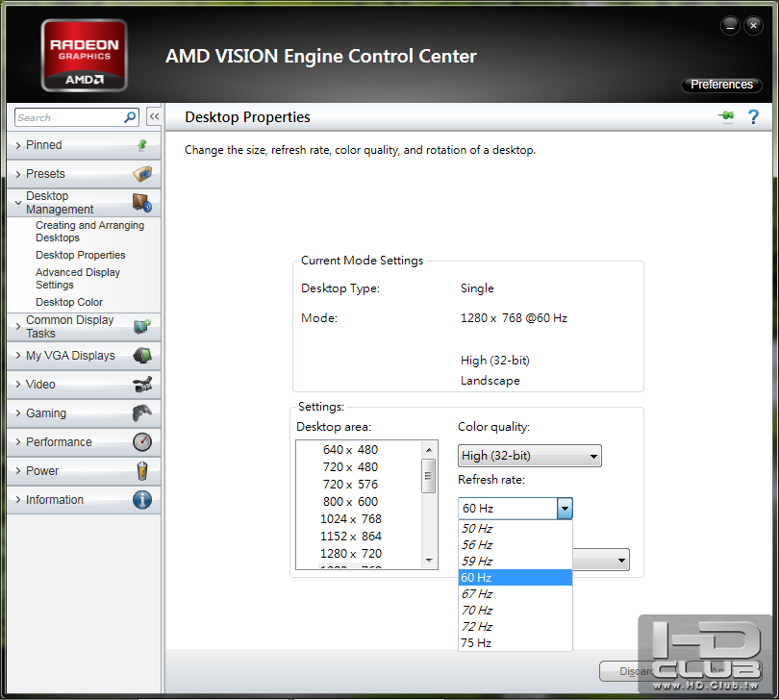Click the green pin icon beside Pinned
Image resolution: width=779 pixels, height=700 pixels.
142,145
